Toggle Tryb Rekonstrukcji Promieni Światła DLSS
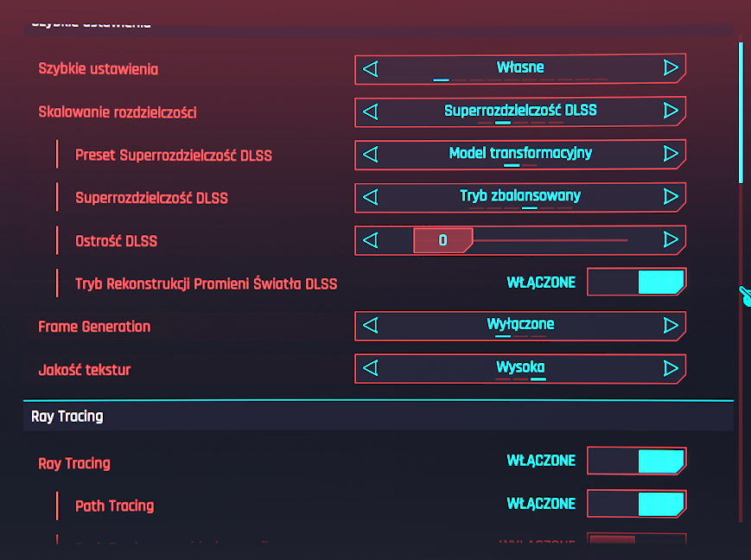 [x=636, y=283]
